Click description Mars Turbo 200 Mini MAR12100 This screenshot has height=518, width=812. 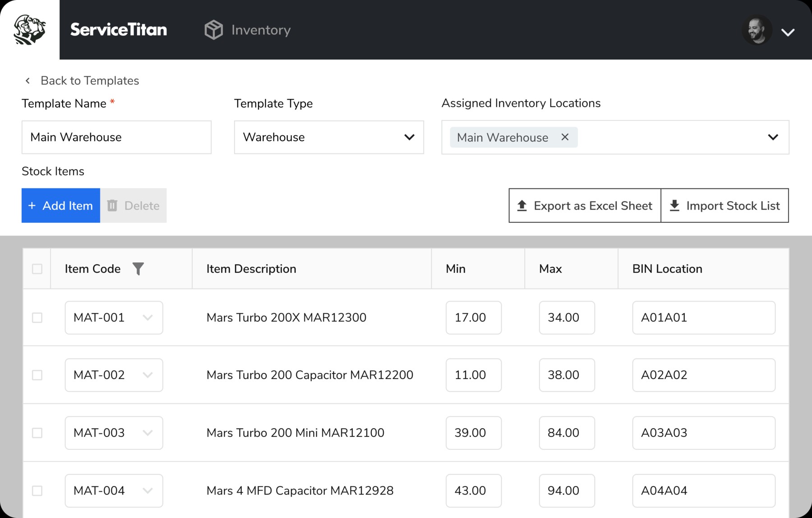point(295,433)
